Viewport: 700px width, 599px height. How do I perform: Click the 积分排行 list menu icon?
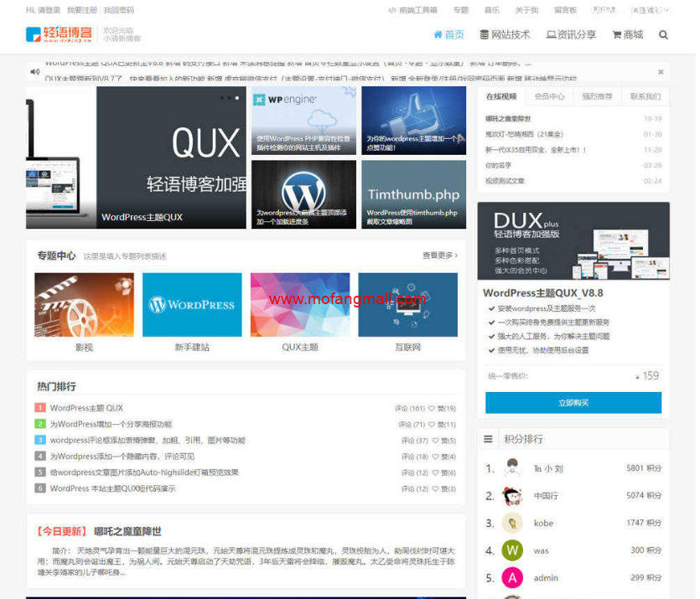489,439
